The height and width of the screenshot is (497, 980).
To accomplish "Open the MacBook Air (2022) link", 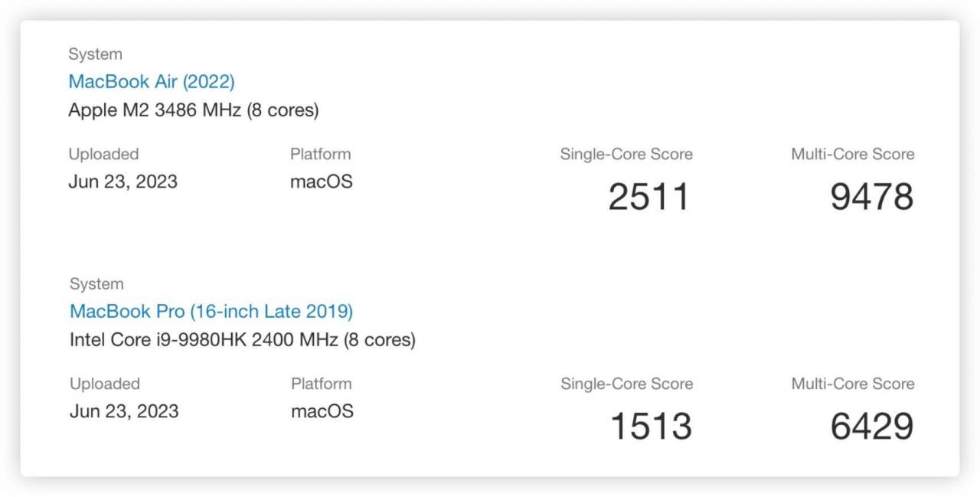I will click(x=152, y=81).
